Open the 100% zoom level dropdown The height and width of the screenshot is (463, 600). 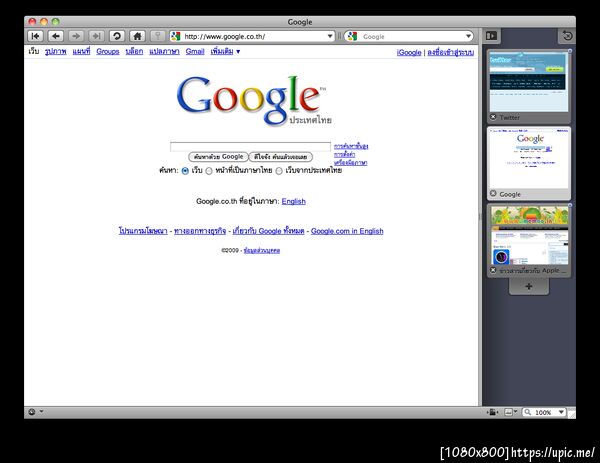point(561,412)
